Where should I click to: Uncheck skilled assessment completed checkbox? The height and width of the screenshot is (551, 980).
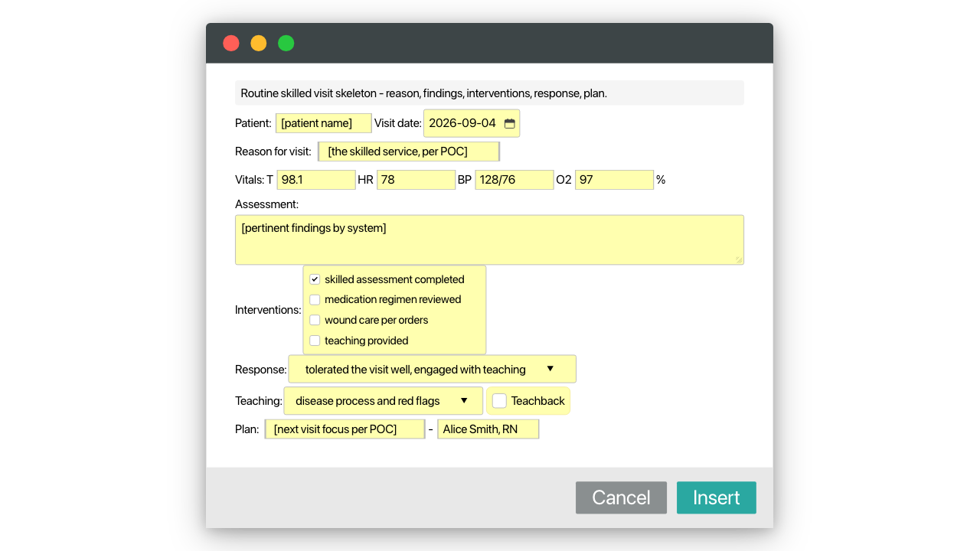pyautogui.click(x=315, y=279)
